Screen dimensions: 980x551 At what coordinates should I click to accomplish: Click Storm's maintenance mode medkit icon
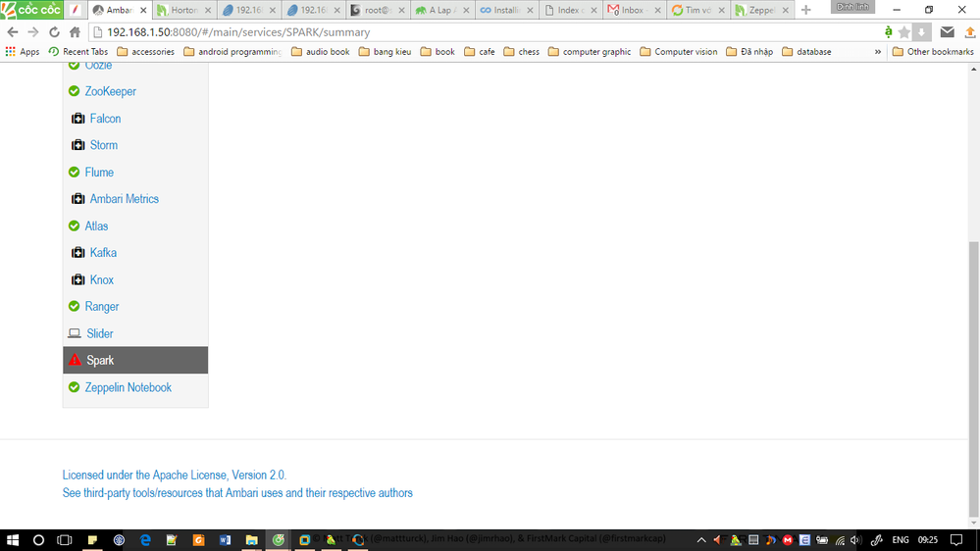[x=78, y=145]
